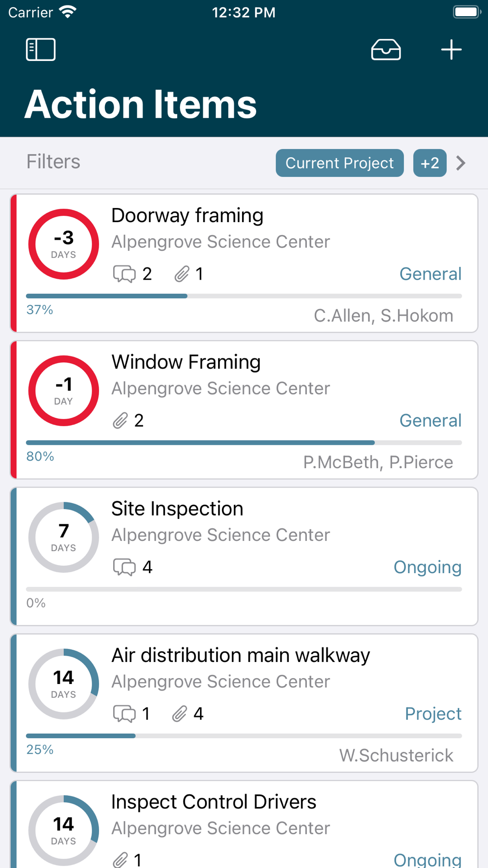
Task: Tap the plus icon to add item
Action: 451,50
